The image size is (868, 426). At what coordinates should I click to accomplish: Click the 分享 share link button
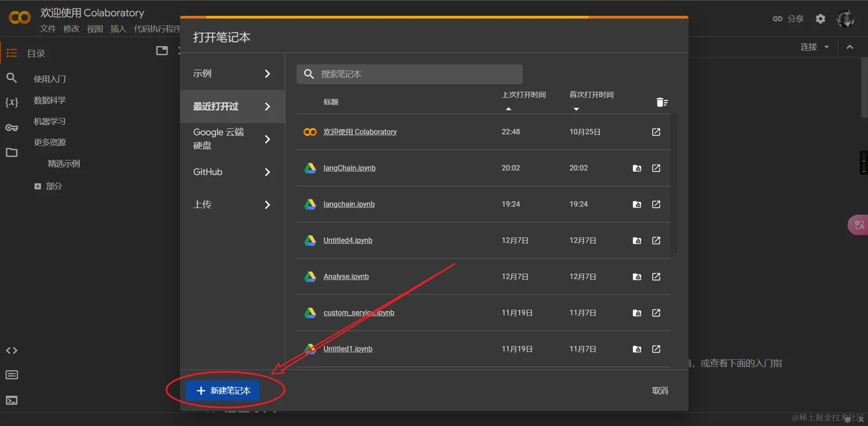(788, 19)
